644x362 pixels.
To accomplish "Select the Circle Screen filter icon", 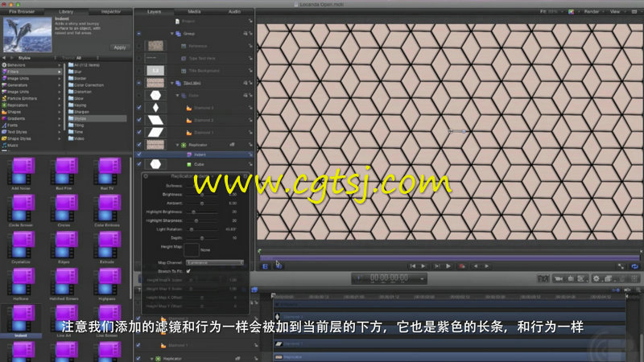I will [21, 208].
